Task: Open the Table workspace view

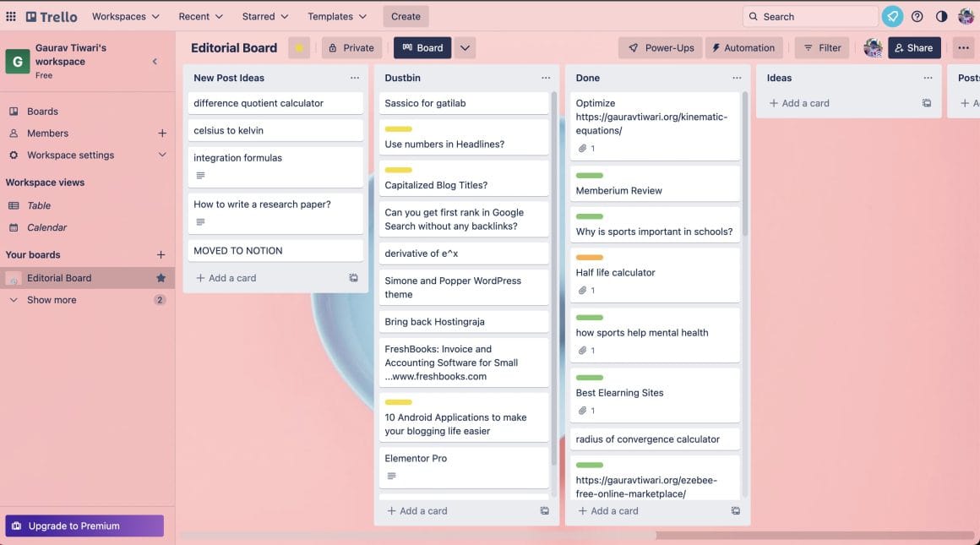Action: pyautogui.click(x=38, y=205)
